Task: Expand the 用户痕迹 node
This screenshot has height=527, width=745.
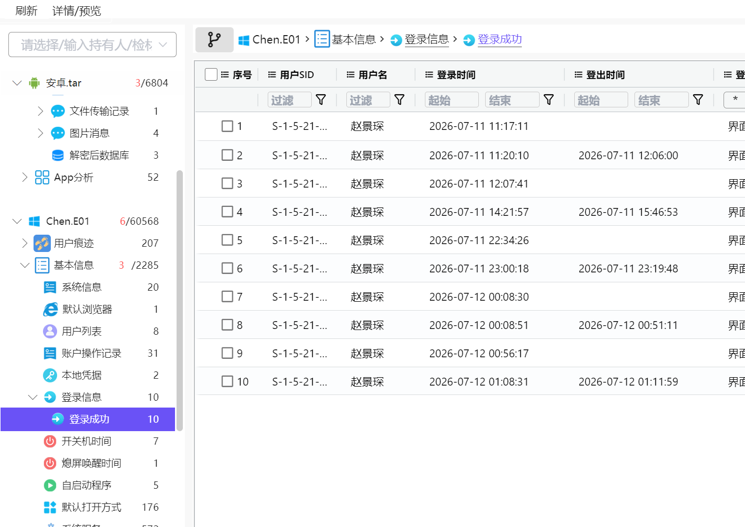Action: coord(25,243)
